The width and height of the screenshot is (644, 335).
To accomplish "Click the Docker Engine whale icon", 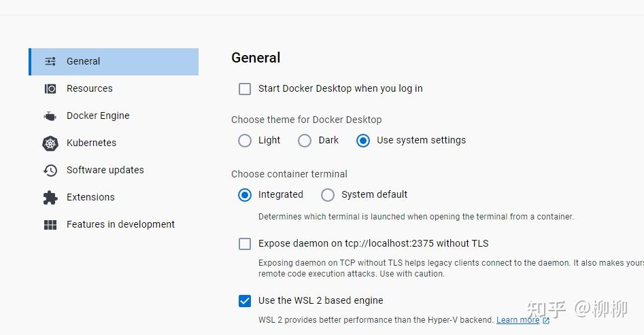I will pos(50,116).
